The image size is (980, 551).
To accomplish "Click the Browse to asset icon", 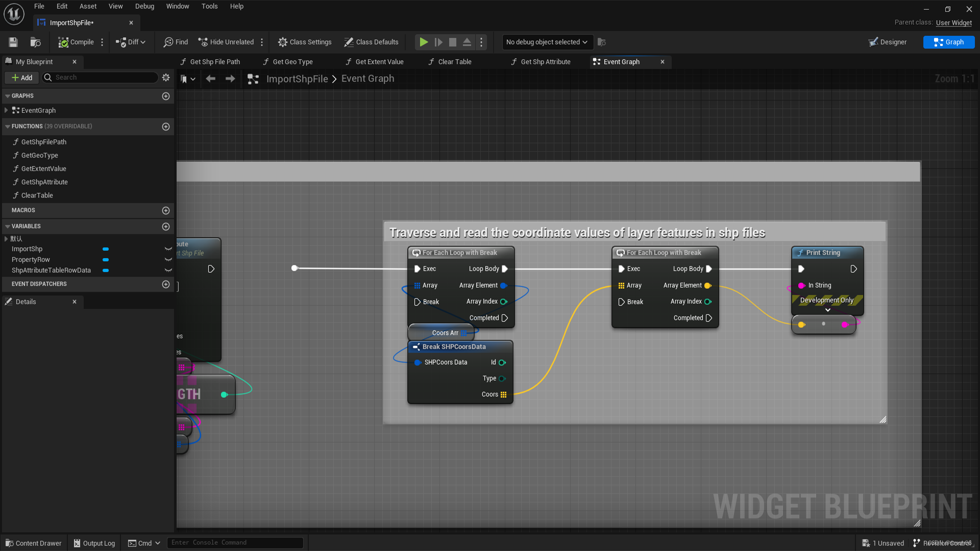I will [x=35, y=42].
